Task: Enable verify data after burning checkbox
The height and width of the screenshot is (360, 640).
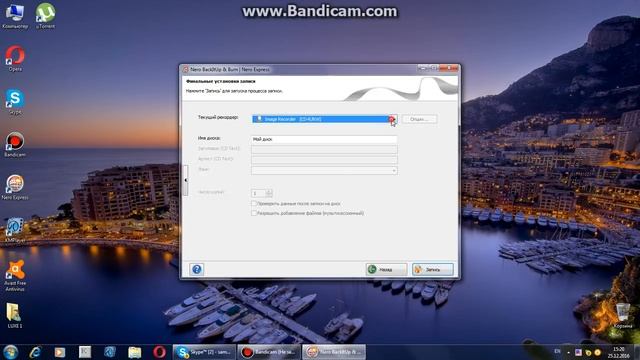Action: [254, 203]
